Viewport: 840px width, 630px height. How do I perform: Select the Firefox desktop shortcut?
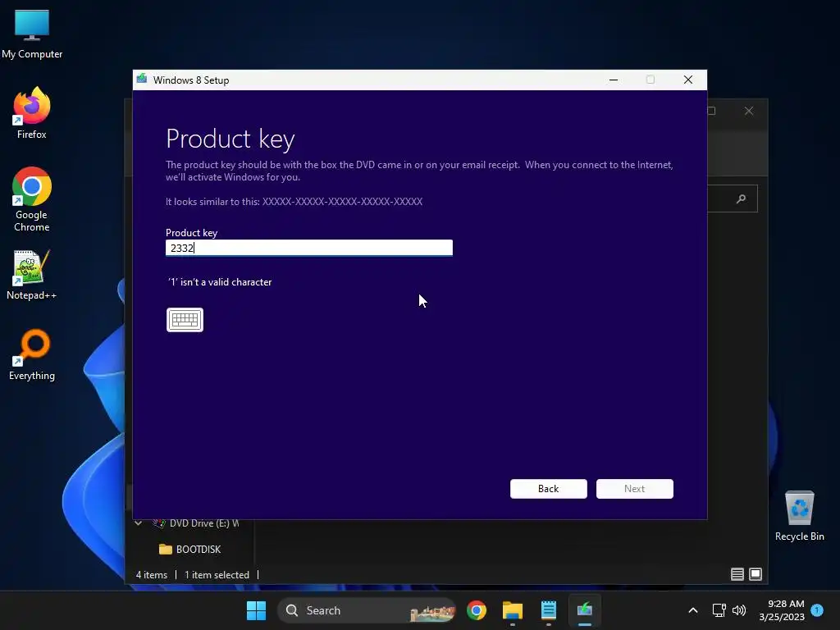point(32,113)
